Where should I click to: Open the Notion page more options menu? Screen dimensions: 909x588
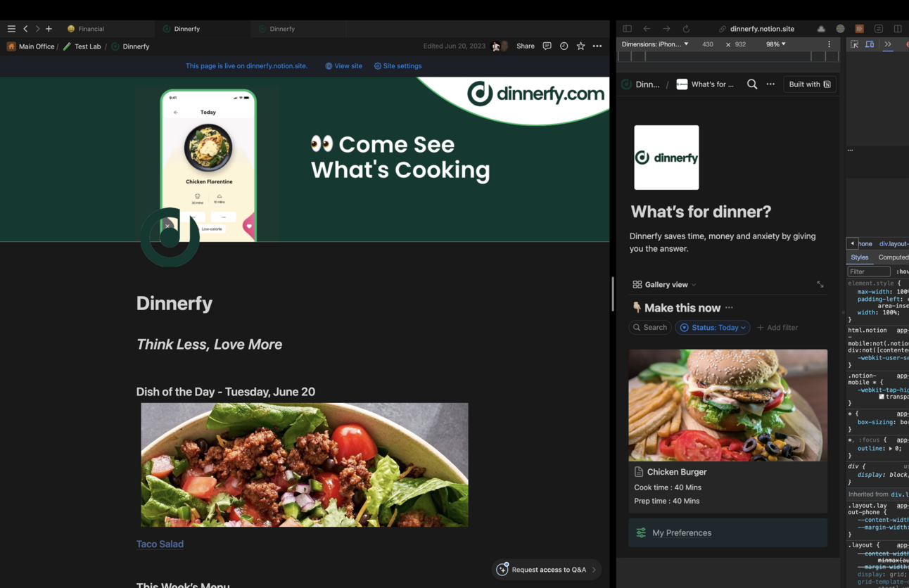coord(597,46)
